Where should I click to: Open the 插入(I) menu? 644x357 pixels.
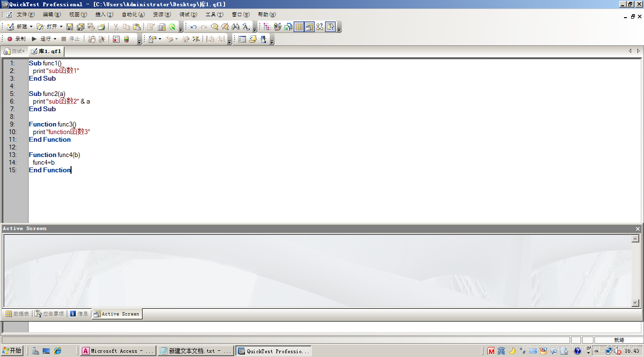[x=104, y=14]
